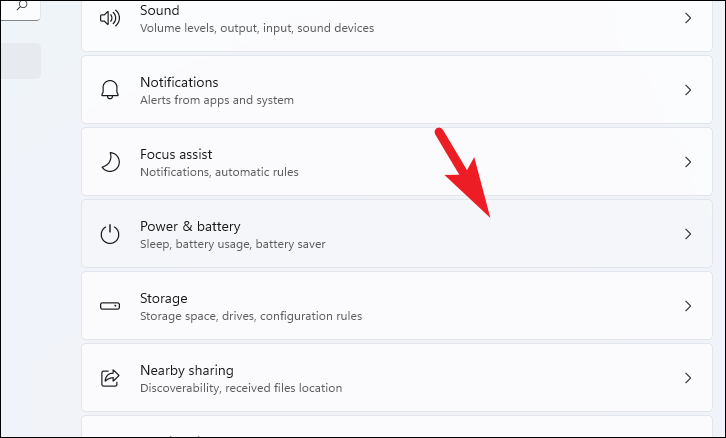Click the Nearby sharing share icon
The width and height of the screenshot is (726, 438).
(110, 378)
